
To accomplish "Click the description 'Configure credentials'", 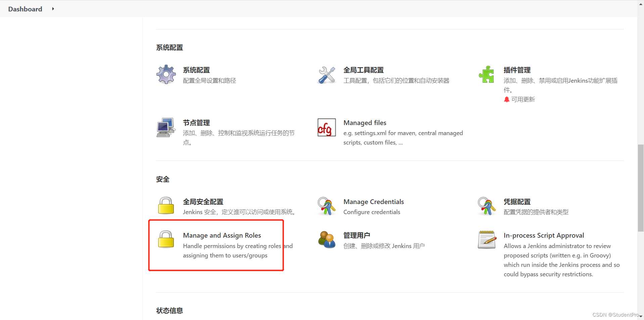I will click(372, 212).
